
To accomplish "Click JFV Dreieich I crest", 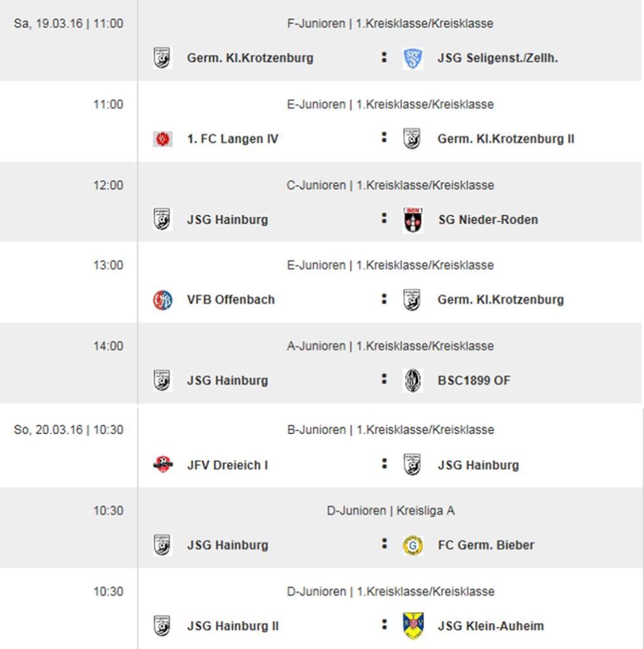I will (162, 465).
